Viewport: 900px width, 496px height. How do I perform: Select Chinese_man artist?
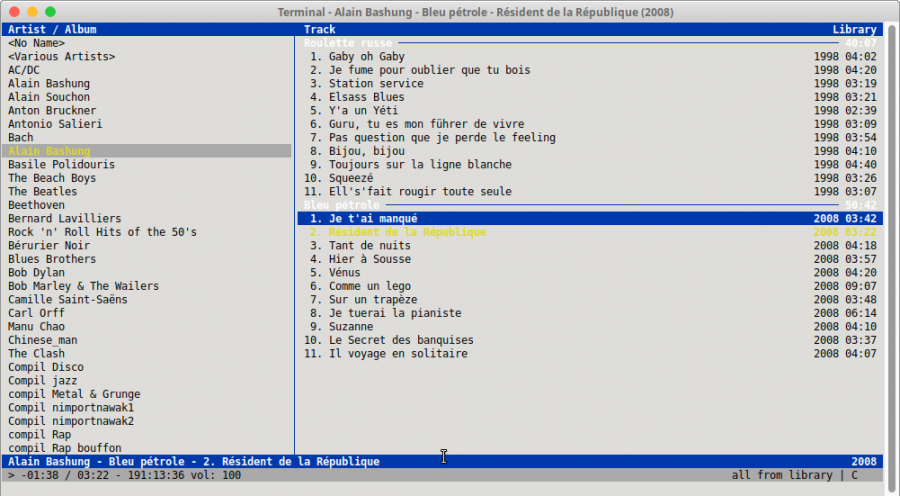coord(42,340)
